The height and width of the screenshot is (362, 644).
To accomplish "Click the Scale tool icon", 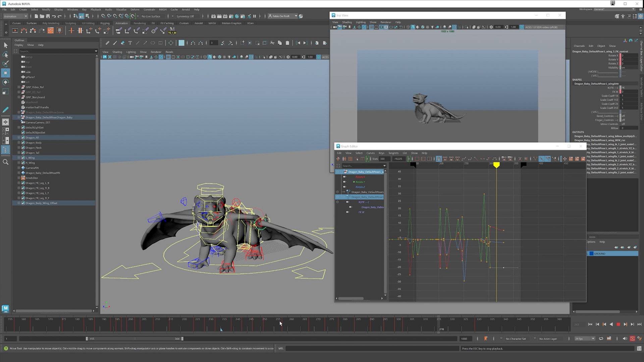I will (5, 92).
